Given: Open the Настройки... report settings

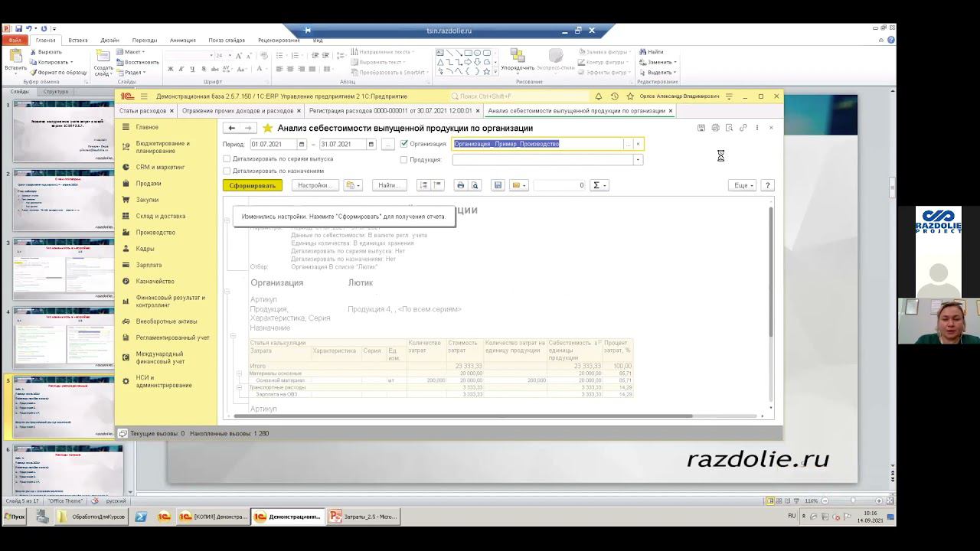Looking at the screenshot, I should [315, 185].
